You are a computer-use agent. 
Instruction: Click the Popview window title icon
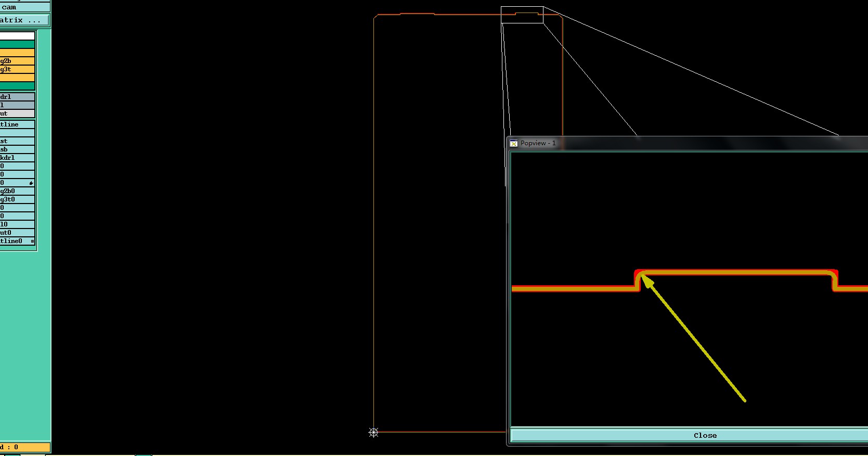513,143
